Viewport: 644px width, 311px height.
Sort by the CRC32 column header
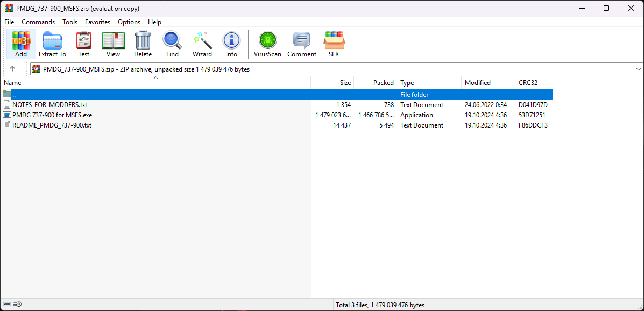tap(534, 82)
